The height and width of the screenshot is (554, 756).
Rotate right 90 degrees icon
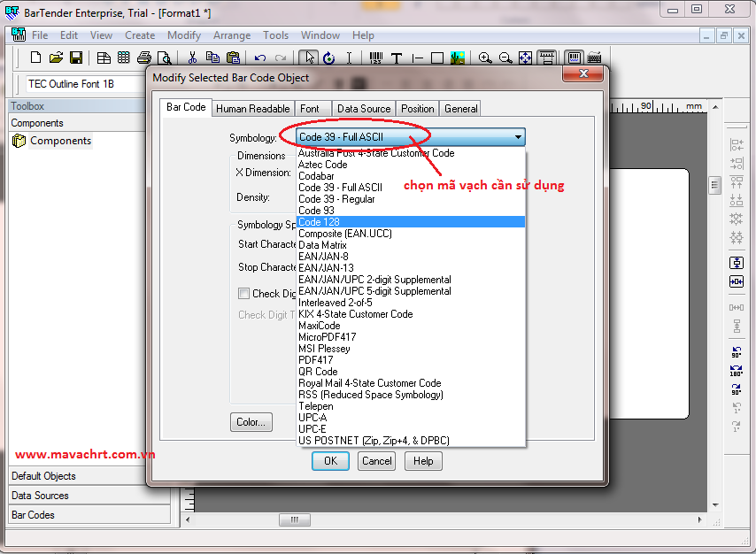(737, 389)
